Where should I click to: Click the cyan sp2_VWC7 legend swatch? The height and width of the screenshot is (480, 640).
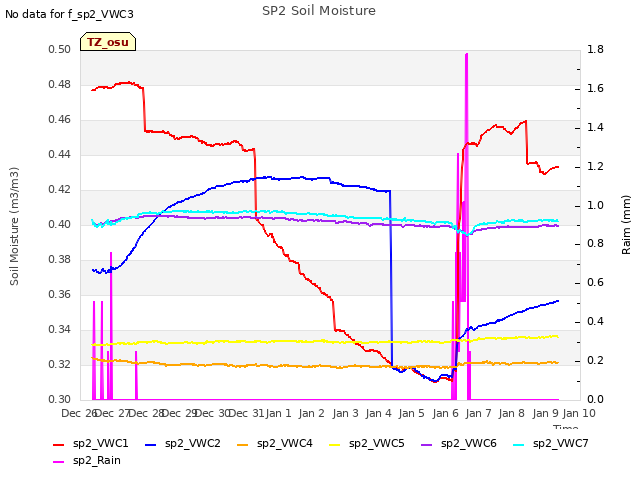pyautogui.click(x=519, y=444)
